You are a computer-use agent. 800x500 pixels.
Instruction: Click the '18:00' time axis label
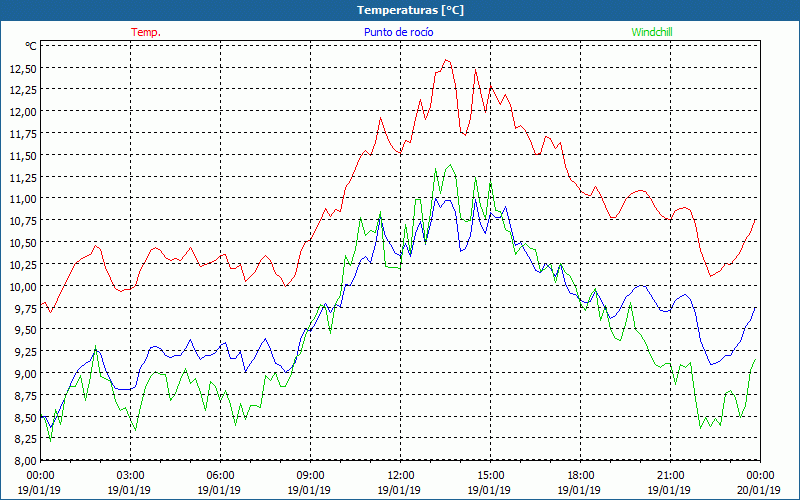pos(581,475)
